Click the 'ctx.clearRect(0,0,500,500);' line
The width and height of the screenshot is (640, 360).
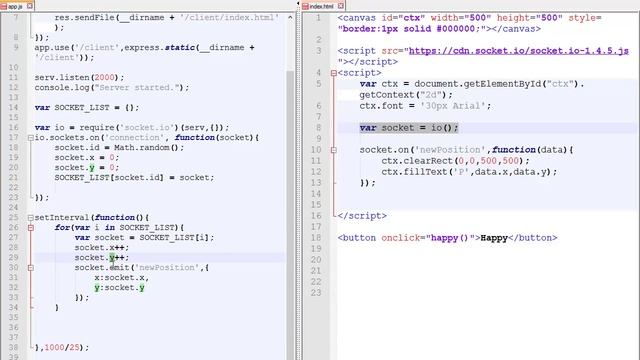pyautogui.click(x=456, y=161)
